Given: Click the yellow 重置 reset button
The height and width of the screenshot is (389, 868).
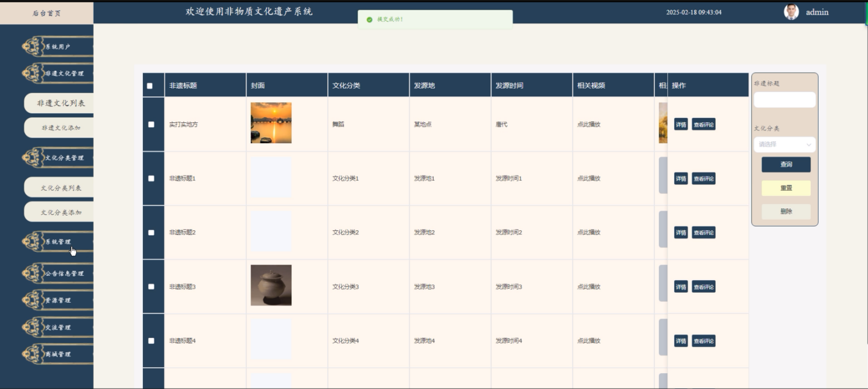Looking at the screenshot, I should click(786, 188).
